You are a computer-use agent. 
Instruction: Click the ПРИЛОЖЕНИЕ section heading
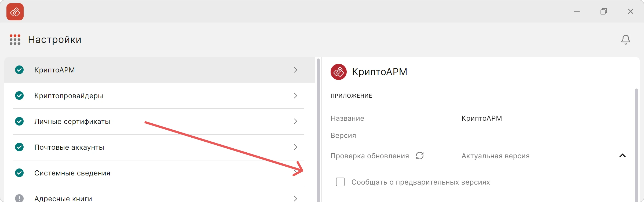(351, 96)
